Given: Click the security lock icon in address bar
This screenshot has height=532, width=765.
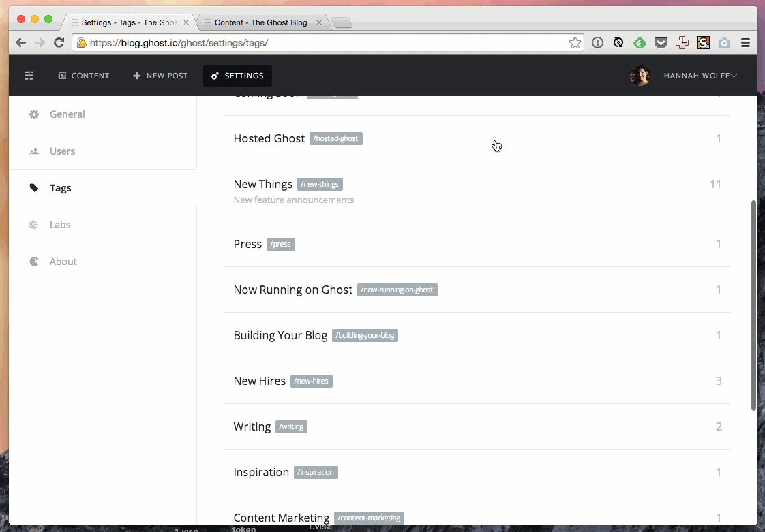Looking at the screenshot, I should click(x=82, y=43).
